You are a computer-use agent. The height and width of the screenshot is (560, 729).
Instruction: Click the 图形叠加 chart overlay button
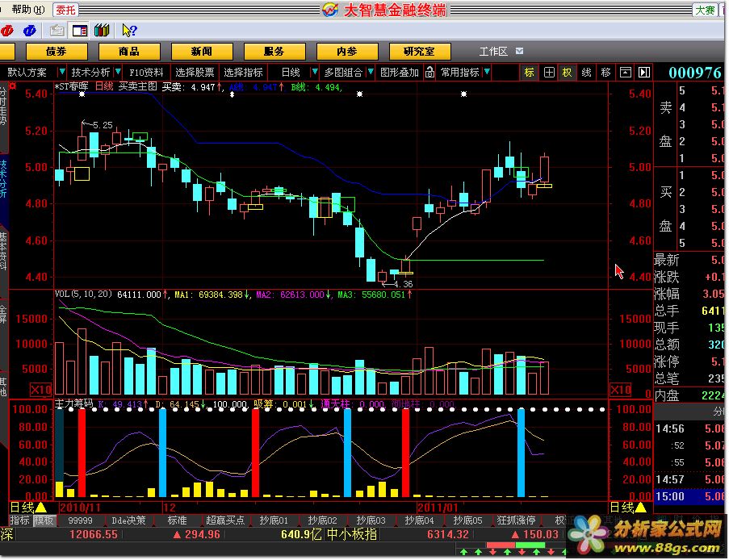tap(400, 73)
